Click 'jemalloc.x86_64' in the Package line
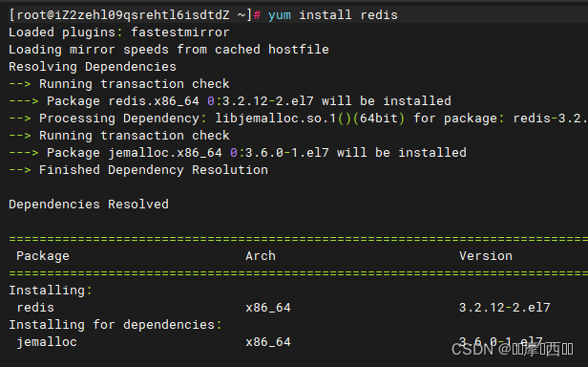This screenshot has height=367, width=588. point(165,153)
